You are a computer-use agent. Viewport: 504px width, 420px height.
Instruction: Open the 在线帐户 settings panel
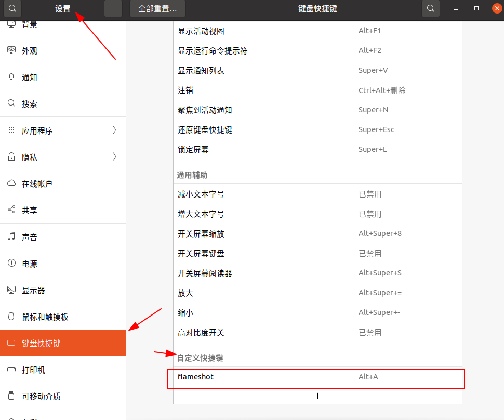tap(63, 183)
